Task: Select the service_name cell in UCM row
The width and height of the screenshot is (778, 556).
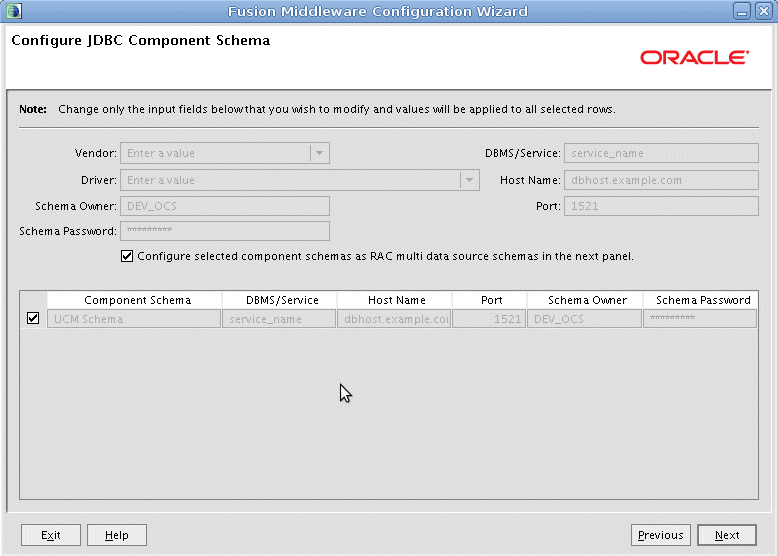Action: click(x=279, y=319)
